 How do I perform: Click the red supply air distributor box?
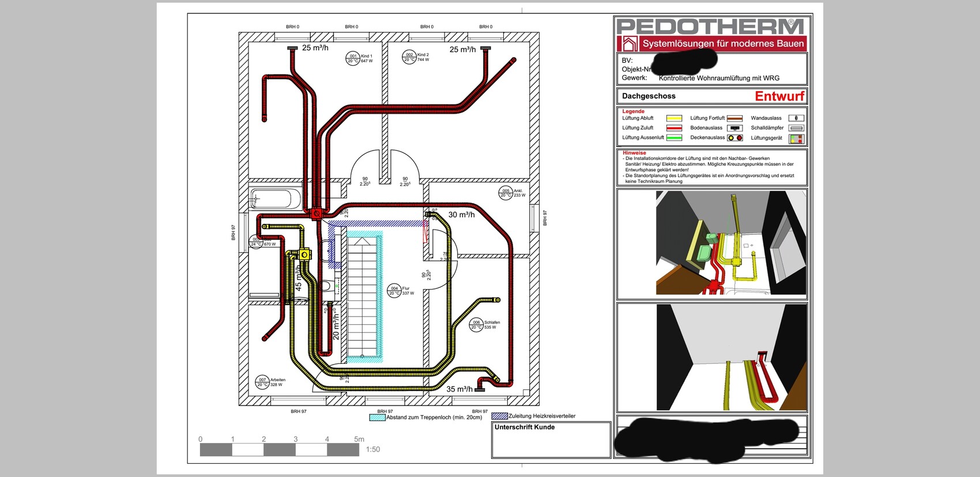tap(316, 214)
